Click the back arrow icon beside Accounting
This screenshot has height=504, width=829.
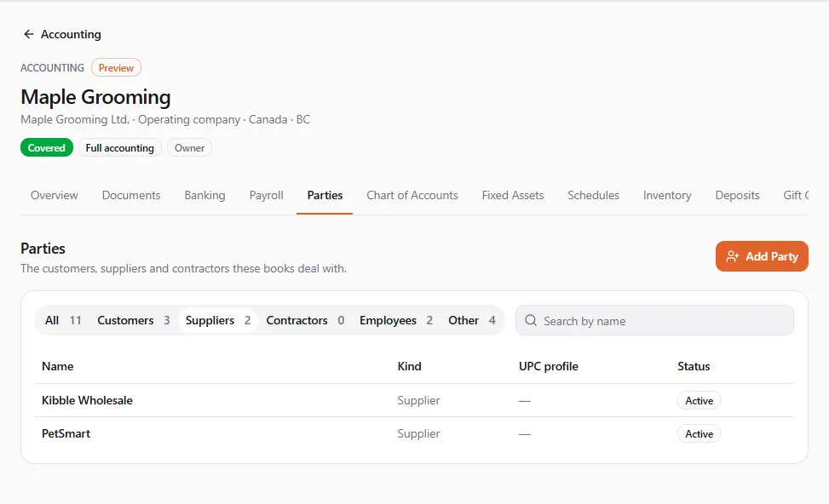pos(29,34)
